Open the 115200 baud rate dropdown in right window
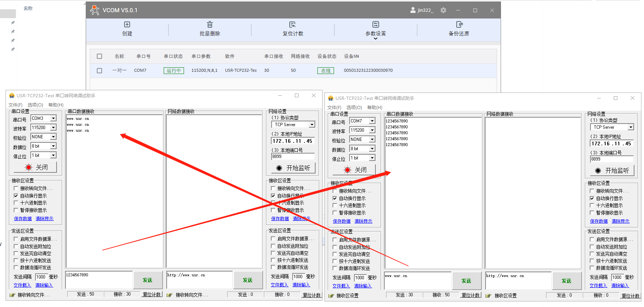644x307 pixels. pyautogui.click(x=372, y=130)
